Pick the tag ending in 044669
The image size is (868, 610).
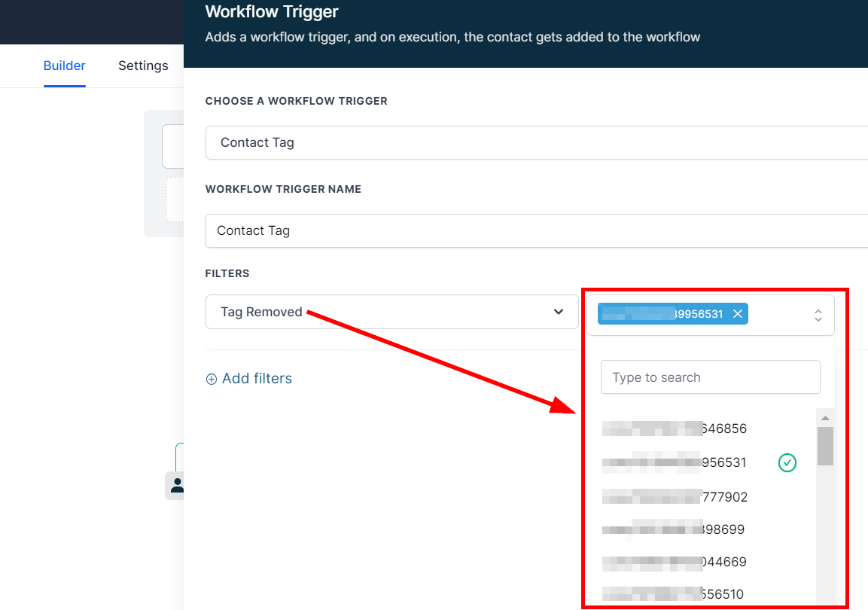675,562
